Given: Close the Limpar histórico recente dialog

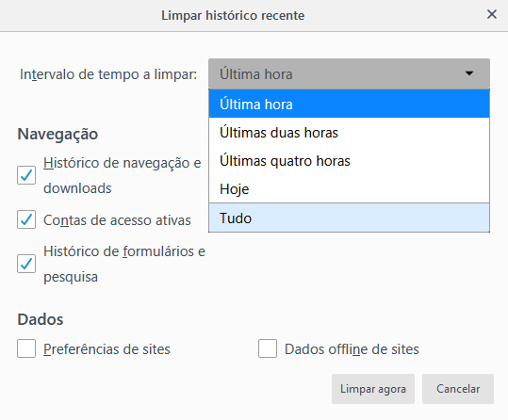Looking at the screenshot, I should click(x=491, y=14).
